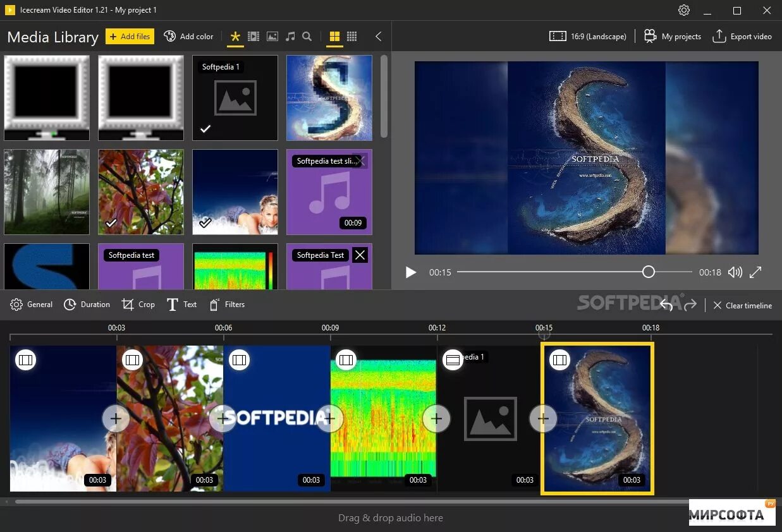Image resolution: width=782 pixels, height=532 pixels.
Task: Click film icon on spectrogram clip
Action: click(x=346, y=360)
